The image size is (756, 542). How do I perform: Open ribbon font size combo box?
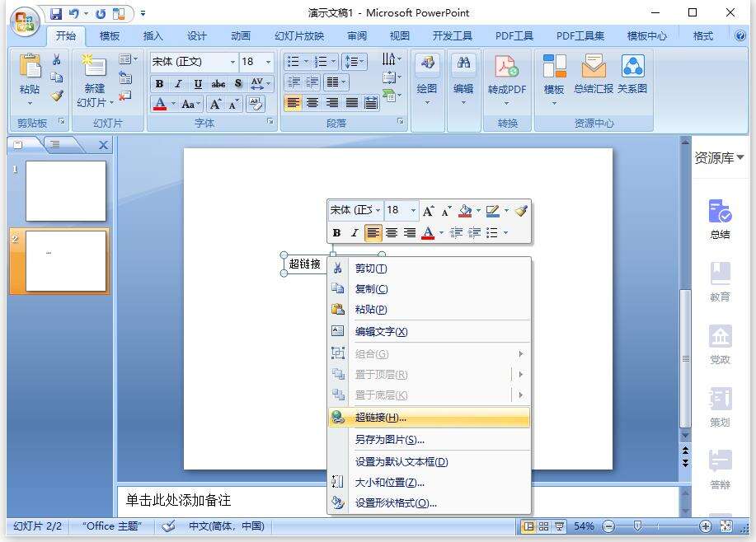[x=256, y=62]
